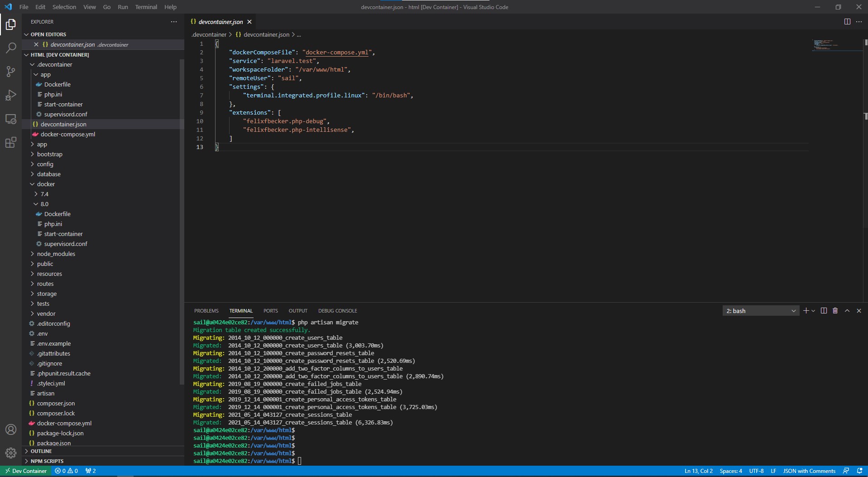Open the Run and Debug view
Image resolution: width=868 pixels, height=477 pixels.
click(10, 95)
